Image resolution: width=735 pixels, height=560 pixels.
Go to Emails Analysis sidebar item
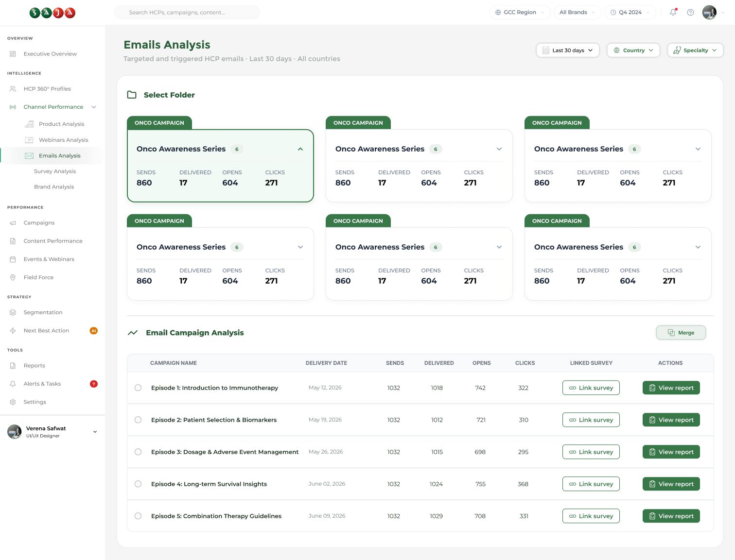(x=52, y=156)
